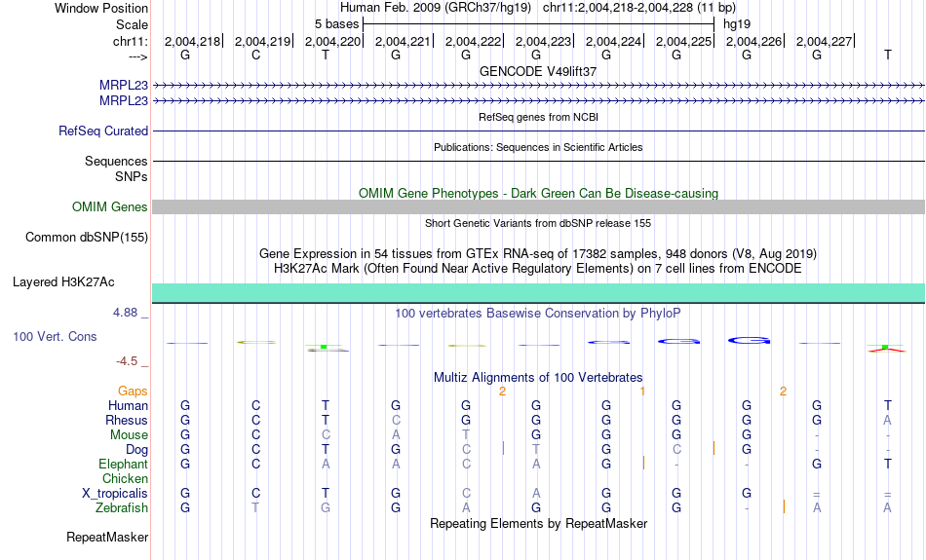Click the RefSeq genes from NCBI title
The image size is (926, 560).
539,117
